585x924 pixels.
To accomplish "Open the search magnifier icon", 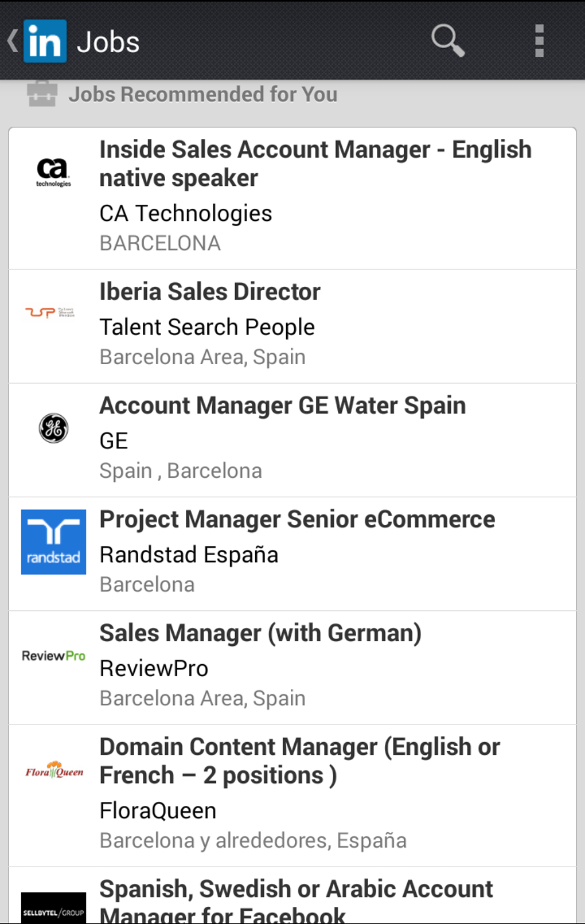I will coord(447,41).
